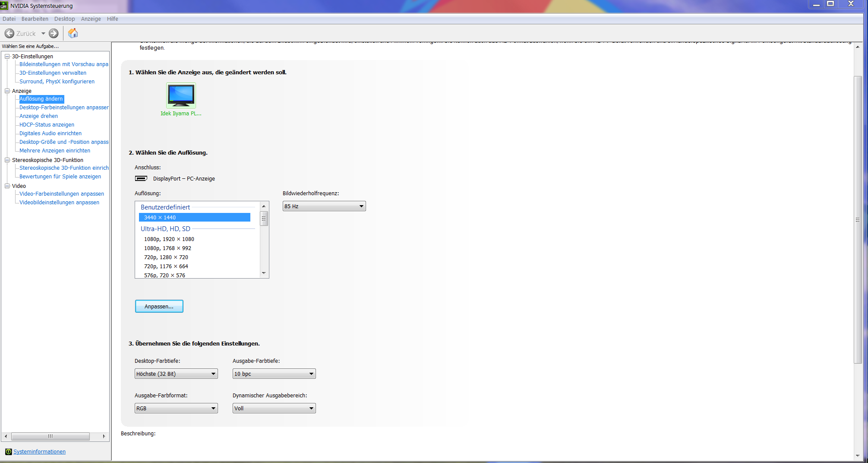
Task: Click sidebar horizontal scroll right arrow
Action: [x=104, y=436]
